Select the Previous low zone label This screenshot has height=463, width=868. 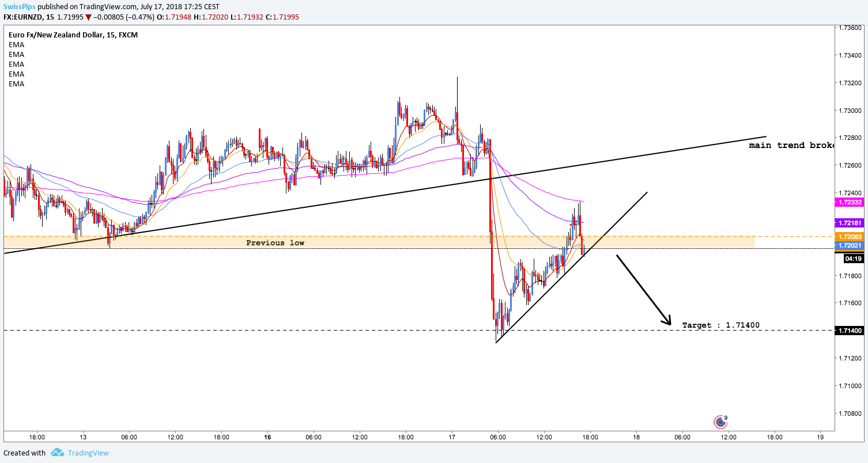[x=275, y=242]
